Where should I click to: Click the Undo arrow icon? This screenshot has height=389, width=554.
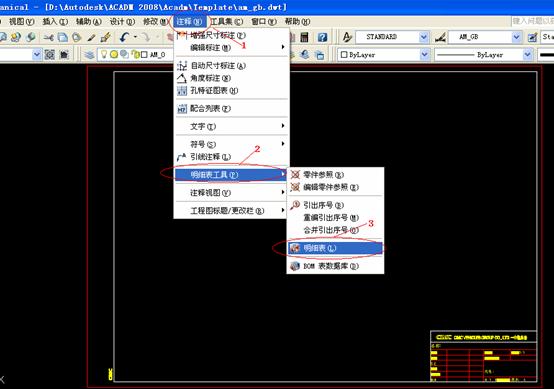pos(124,37)
